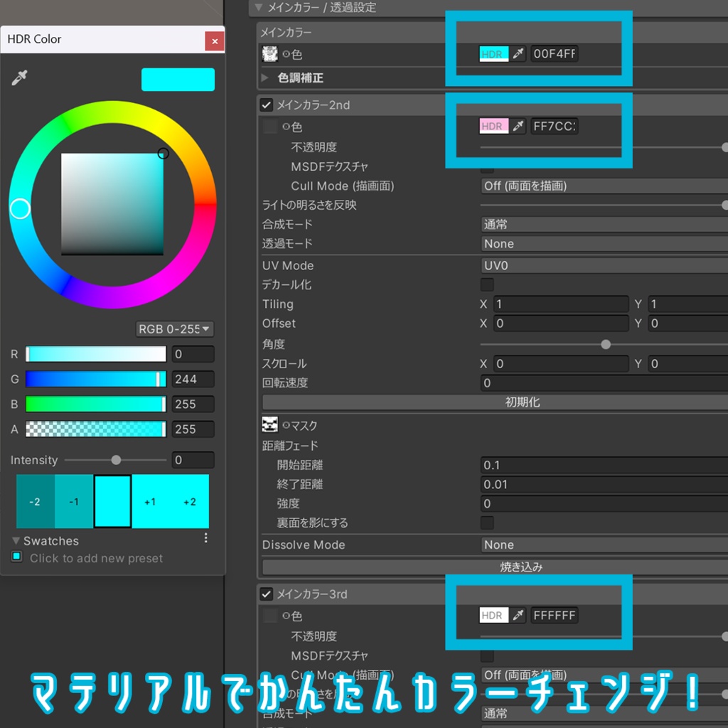Screen dimensions: 728x728
Task: Select the main color texture thumbnail
Action: [x=269, y=54]
